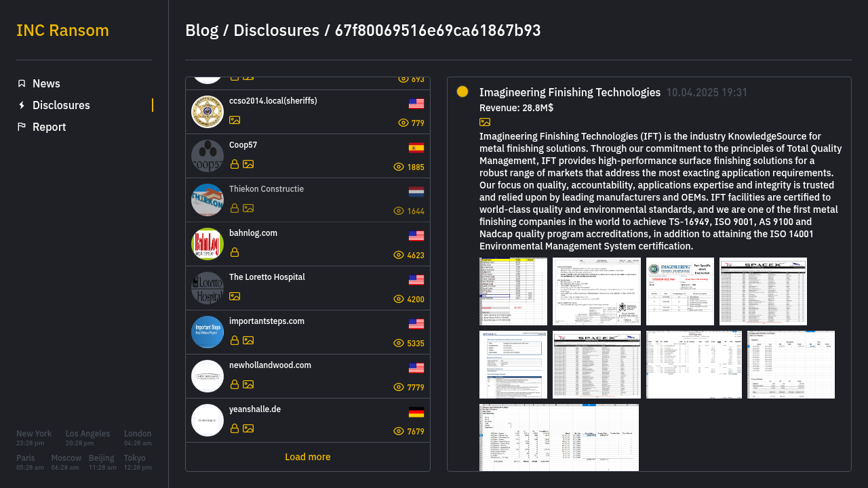Click the Loretto Hospital logo avatar

pyautogui.click(x=208, y=288)
